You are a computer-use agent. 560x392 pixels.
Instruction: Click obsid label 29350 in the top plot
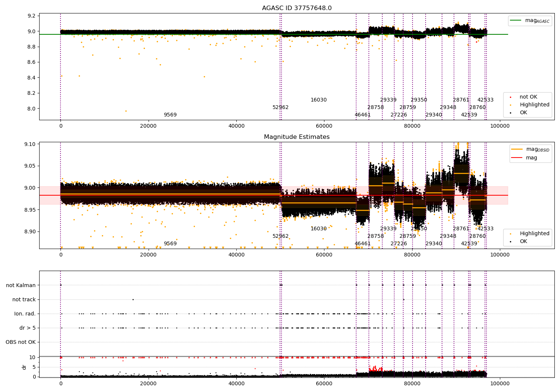(x=419, y=100)
